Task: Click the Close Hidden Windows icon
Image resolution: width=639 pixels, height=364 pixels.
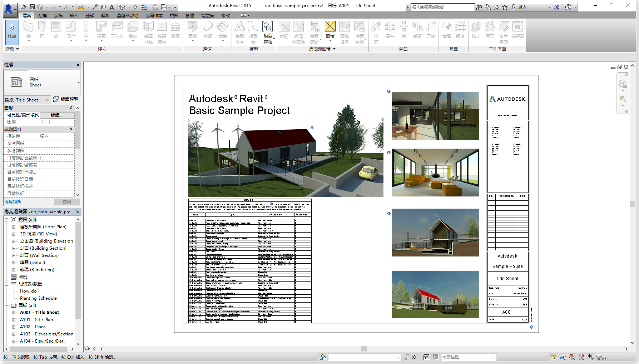Action: click(x=155, y=7)
